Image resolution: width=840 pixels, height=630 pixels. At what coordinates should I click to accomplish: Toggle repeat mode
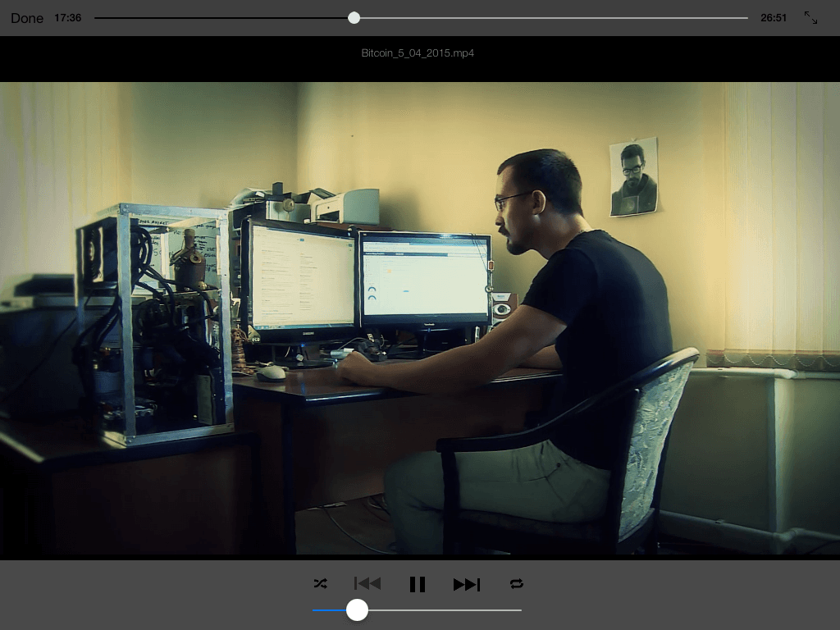click(x=516, y=584)
